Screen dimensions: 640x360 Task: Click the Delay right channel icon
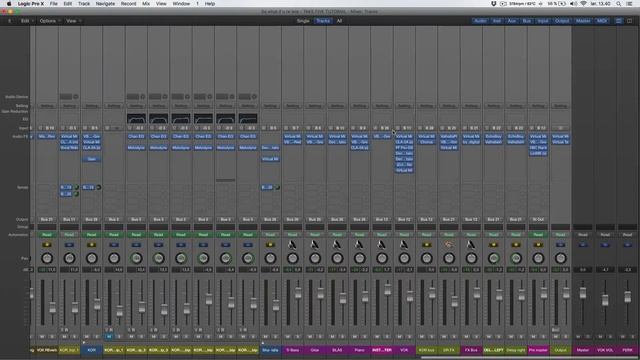click(516, 245)
